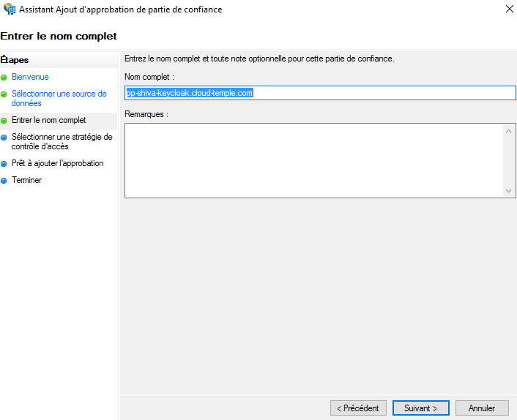Click the green bullet beside Entrer le nom complet
This screenshot has width=517, height=420.
click(x=4, y=120)
